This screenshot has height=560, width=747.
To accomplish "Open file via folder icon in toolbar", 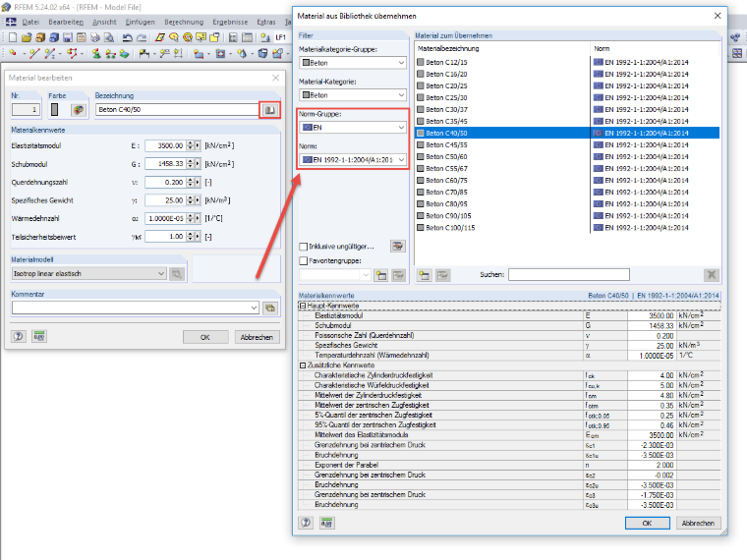I will 27,37.
